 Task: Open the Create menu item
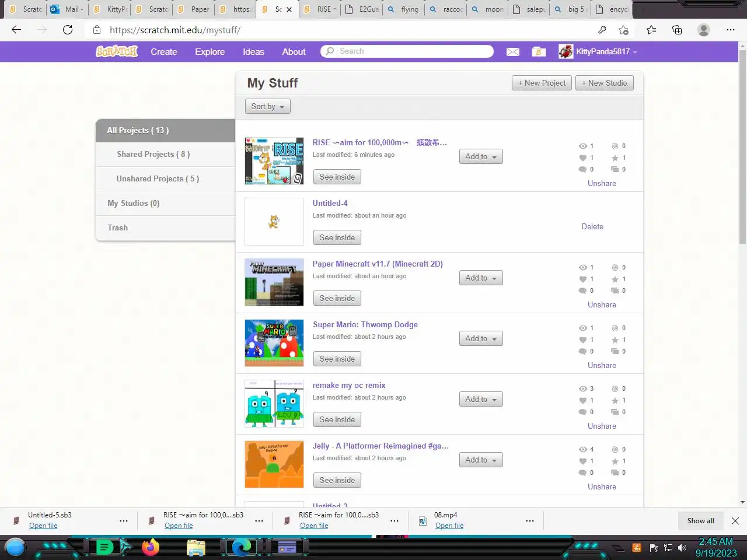tap(164, 51)
